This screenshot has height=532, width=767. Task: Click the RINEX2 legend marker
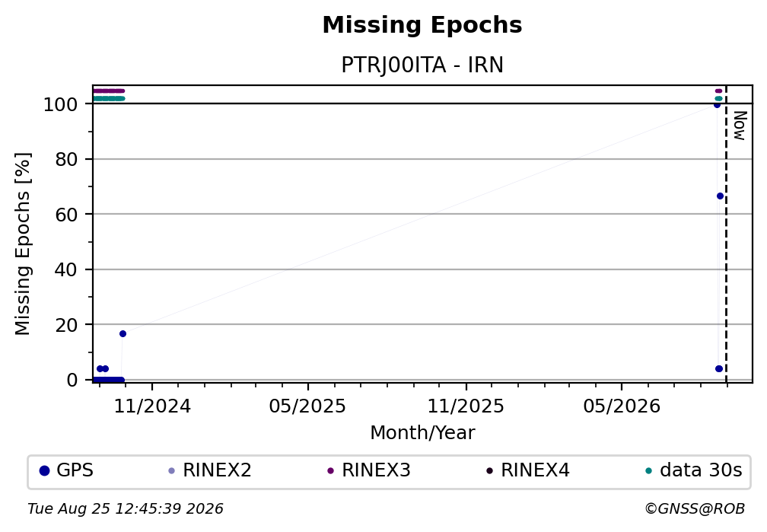171,471
